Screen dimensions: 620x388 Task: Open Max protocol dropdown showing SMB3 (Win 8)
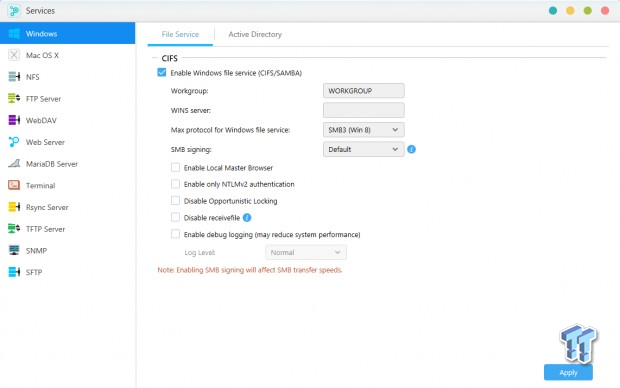pos(364,130)
